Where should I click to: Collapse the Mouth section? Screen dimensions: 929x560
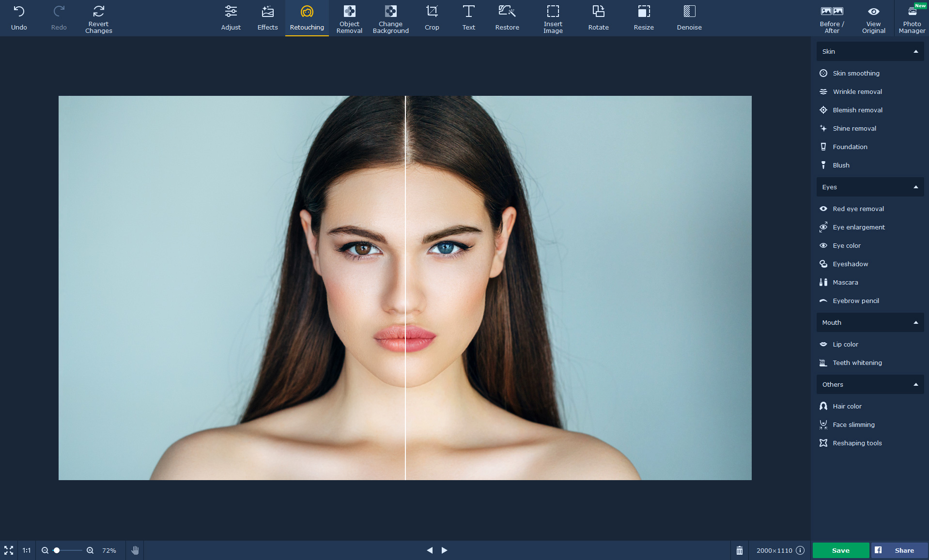pos(915,322)
